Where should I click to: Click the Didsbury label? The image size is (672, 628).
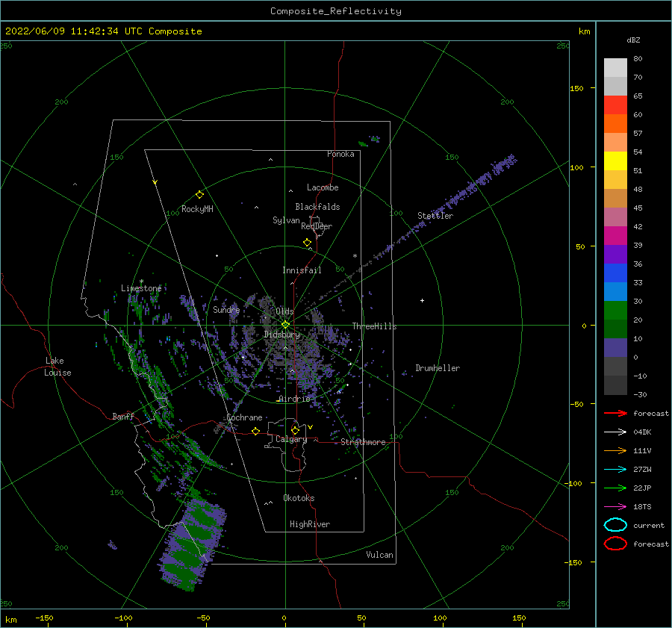coord(281,335)
